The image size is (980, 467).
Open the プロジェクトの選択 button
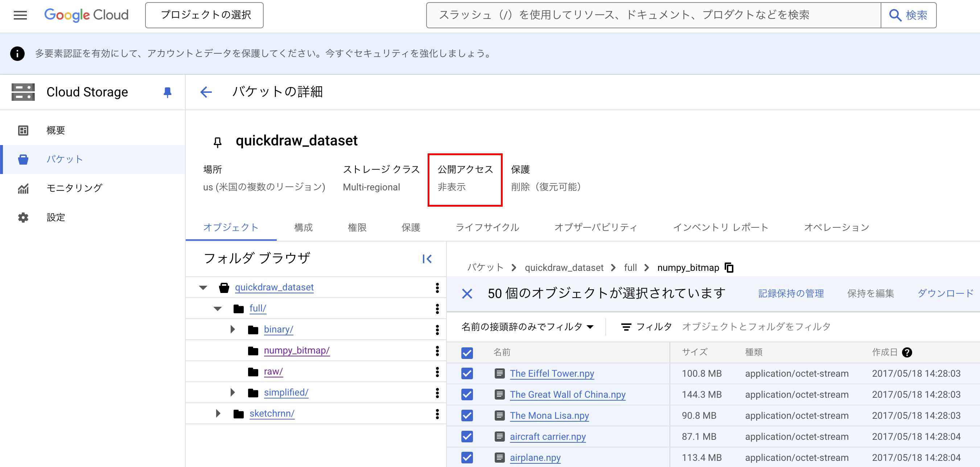[204, 15]
